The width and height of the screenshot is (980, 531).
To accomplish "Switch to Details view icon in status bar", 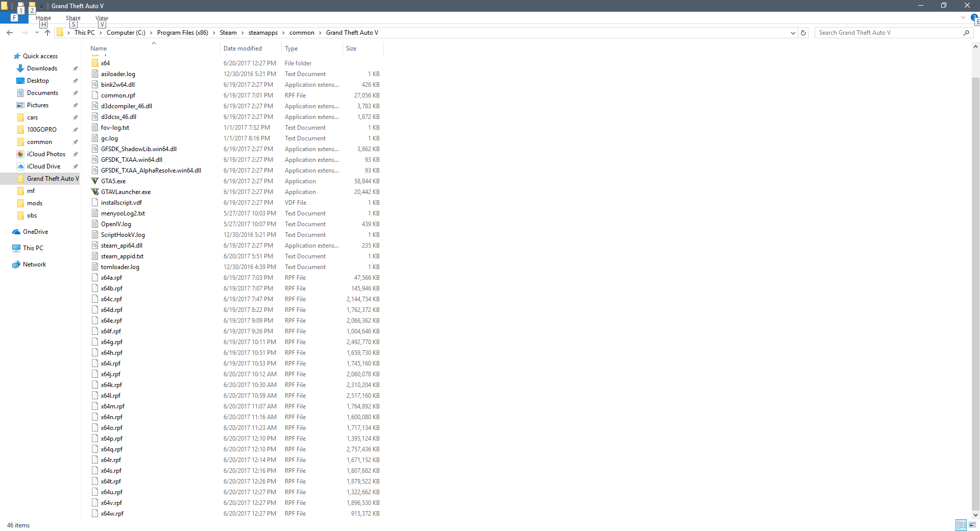I will pyautogui.click(x=962, y=525).
